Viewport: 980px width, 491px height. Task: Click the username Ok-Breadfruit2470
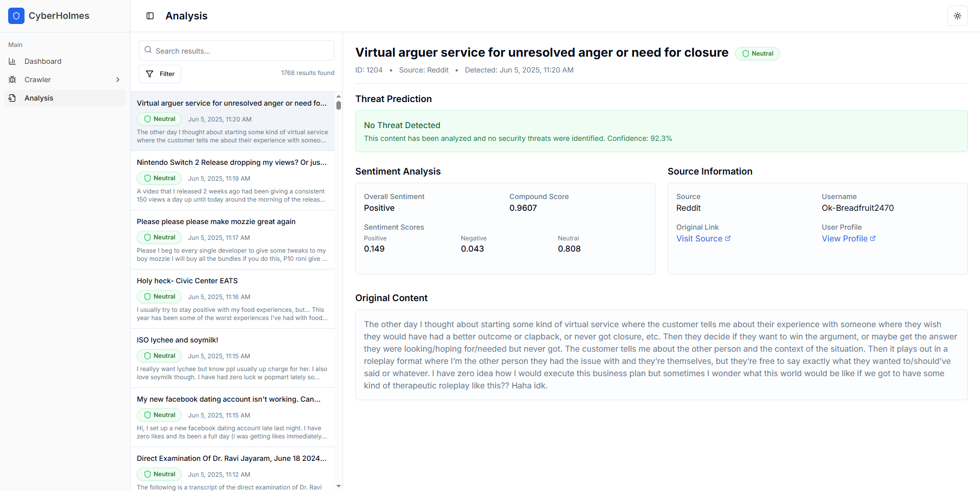857,208
